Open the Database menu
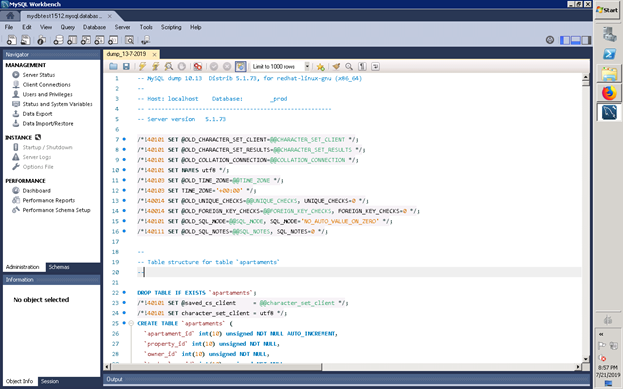Viewport: 623px width, 389px height. [94, 27]
